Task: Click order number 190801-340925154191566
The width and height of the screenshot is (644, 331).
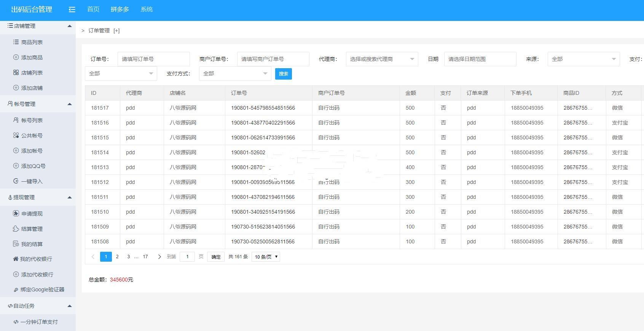Action: tap(263, 212)
